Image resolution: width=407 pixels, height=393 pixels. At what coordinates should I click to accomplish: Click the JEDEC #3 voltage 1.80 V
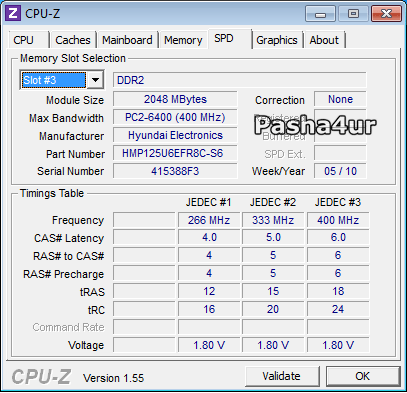click(x=338, y=345)
